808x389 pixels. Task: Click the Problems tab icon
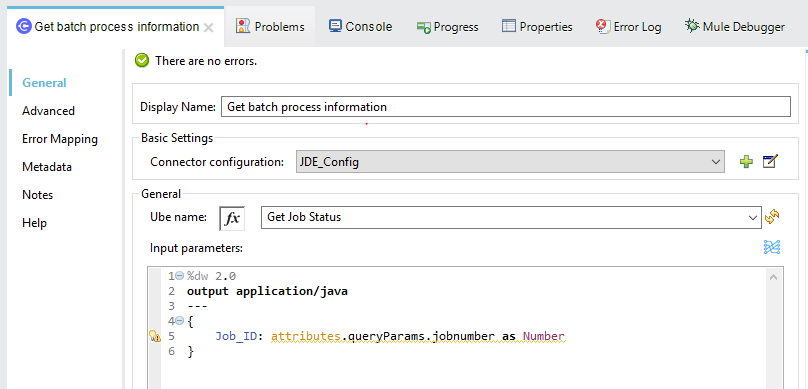243,26
